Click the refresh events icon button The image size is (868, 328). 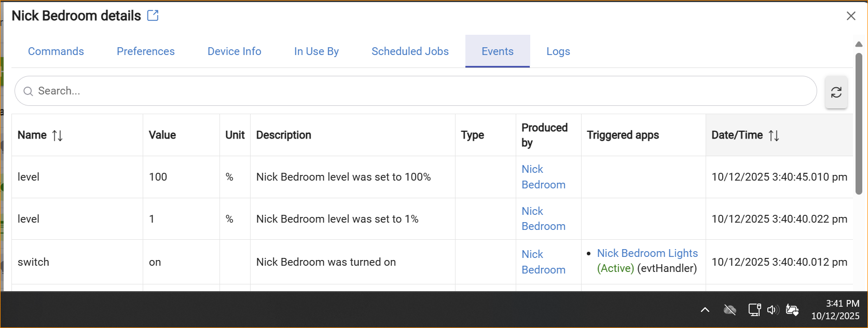click(x=836, y=92)
